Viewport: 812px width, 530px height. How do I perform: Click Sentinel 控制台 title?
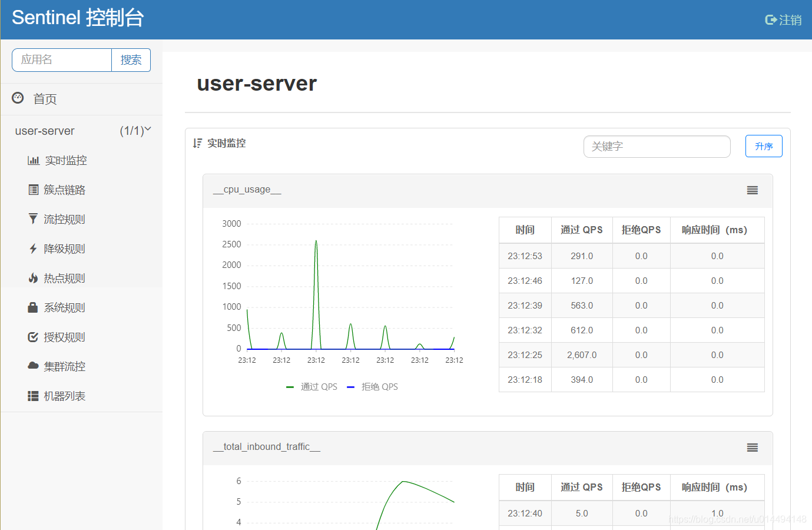click(x=78, y=18)
